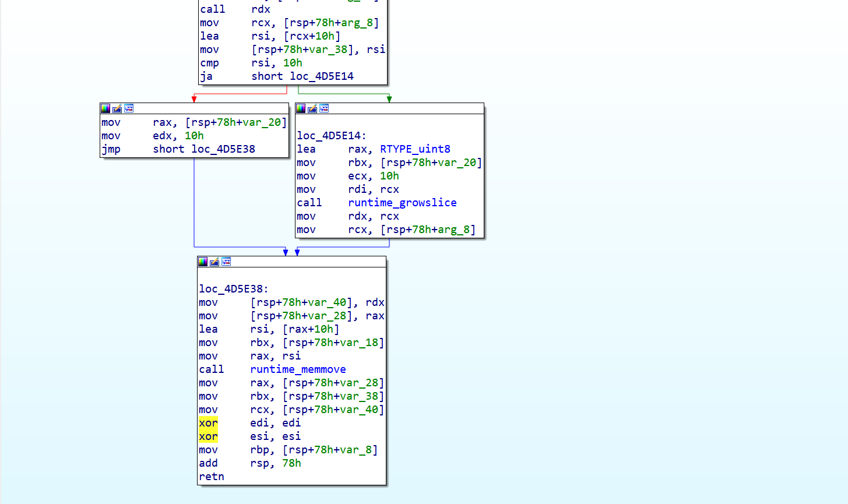
Task: Click the call mnemonic before runtime_growslice
Action: click(x=309, y=203)
